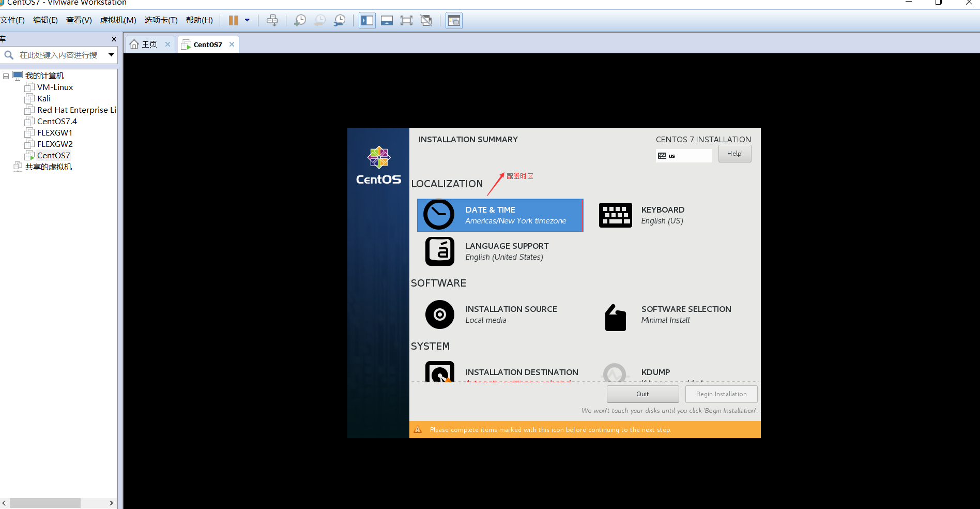Open LANGUAGE SUPPORT settings
Screen dimensions: 980x509
pyautogui.click(x=507, y=251)
